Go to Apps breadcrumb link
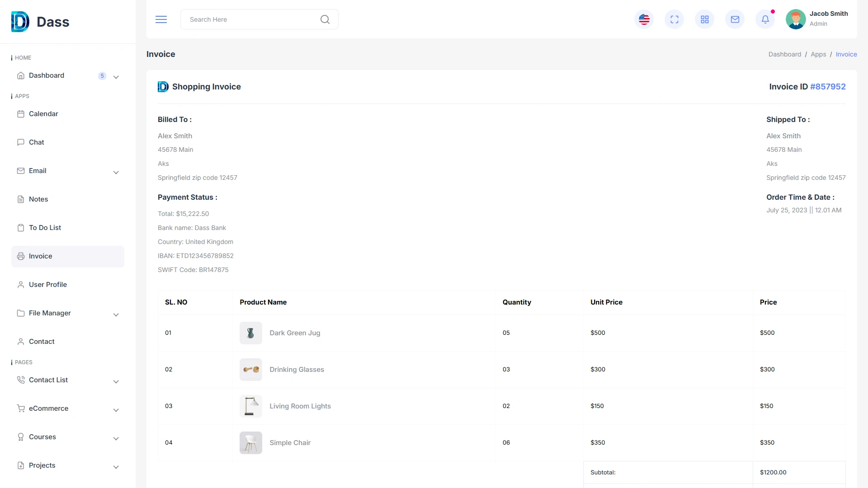 818,54
